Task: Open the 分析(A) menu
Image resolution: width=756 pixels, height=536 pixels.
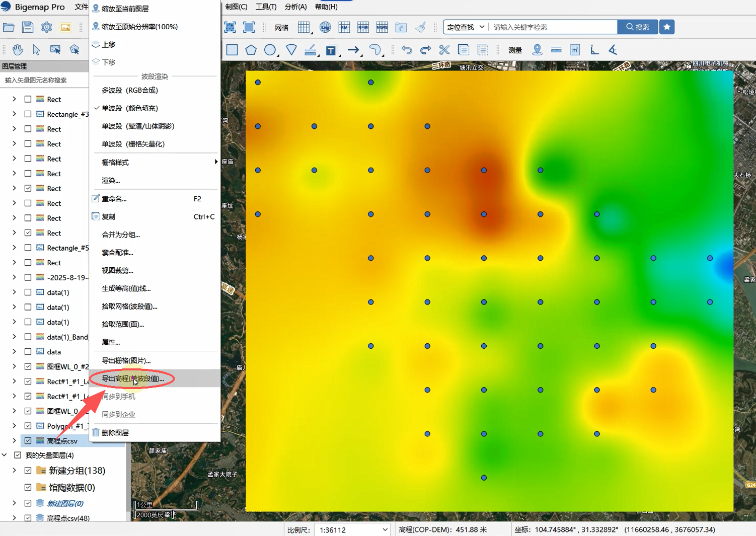Action: coord(295,7)
